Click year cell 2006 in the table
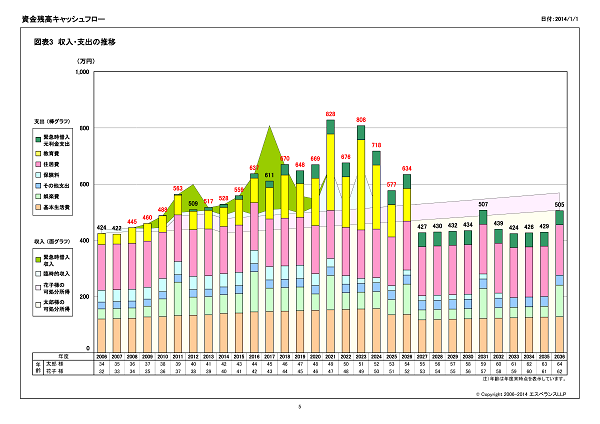The image size is (600, 424). pos(101,357)
